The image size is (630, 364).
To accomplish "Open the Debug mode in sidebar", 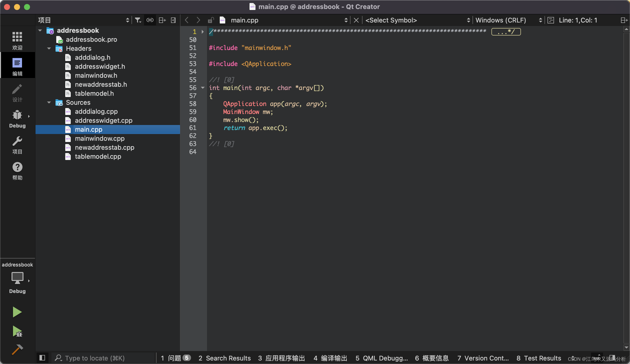I will [x=17, y=118].
